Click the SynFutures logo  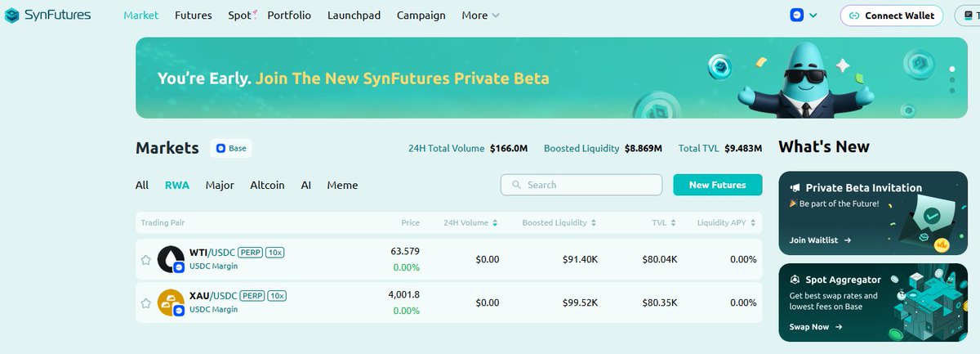[48, 16]
